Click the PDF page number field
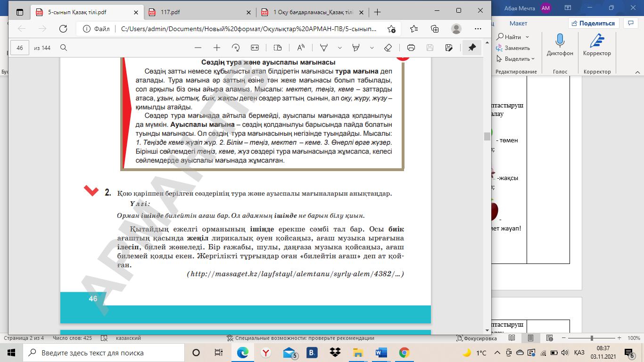The height and width of the screenshot is (362, 644). (x=20, y=48)
